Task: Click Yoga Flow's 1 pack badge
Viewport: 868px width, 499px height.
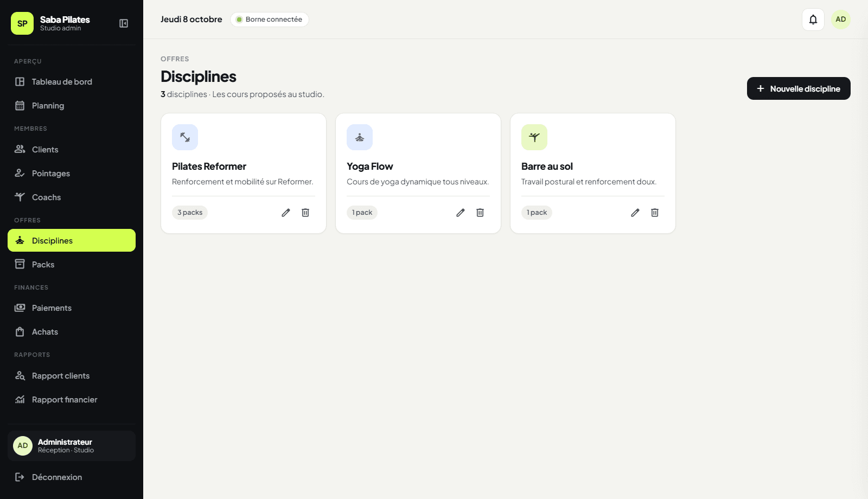Action: tap(362, 213)
